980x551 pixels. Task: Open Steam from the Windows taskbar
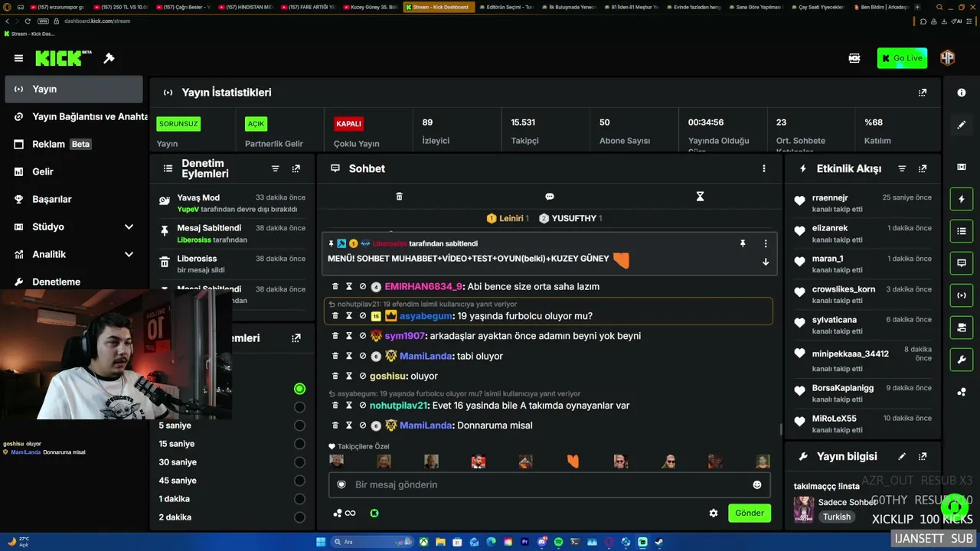tap(658, 542)
